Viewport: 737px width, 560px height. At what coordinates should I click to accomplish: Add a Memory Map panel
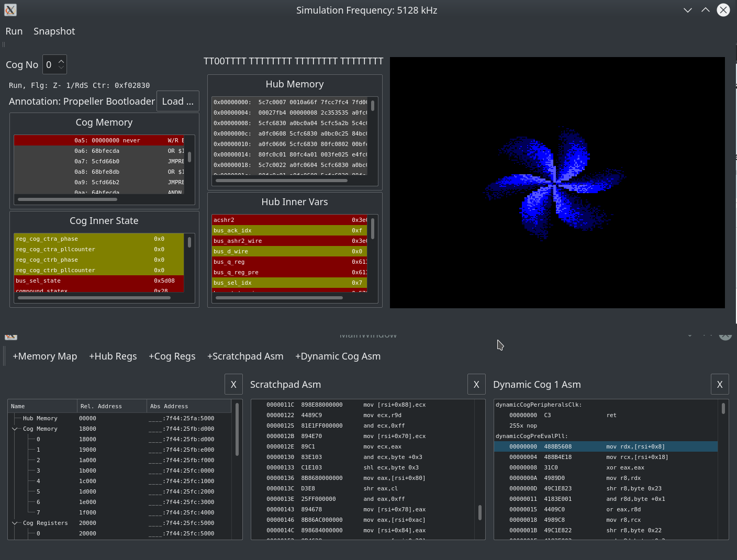click(x=44, y=356)
